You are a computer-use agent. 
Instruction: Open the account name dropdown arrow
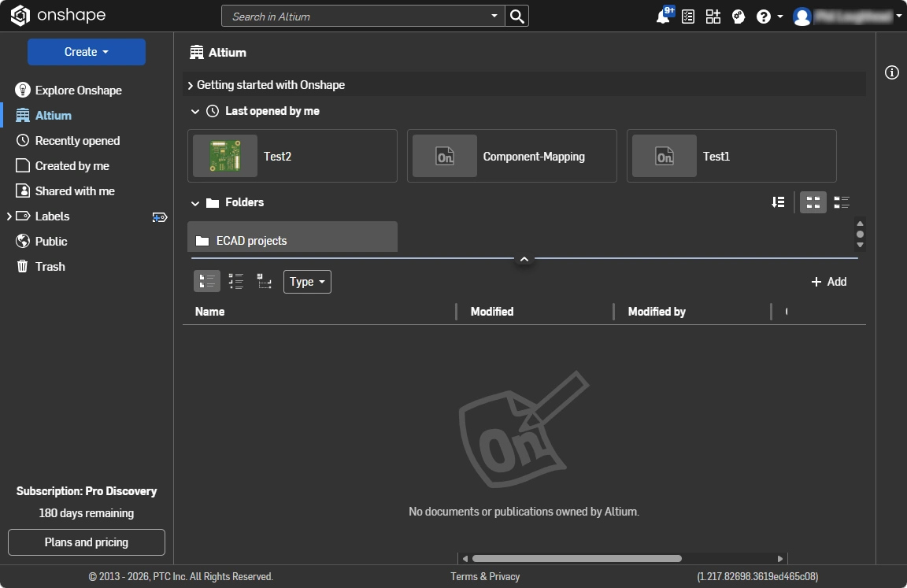tap(898, 17)
